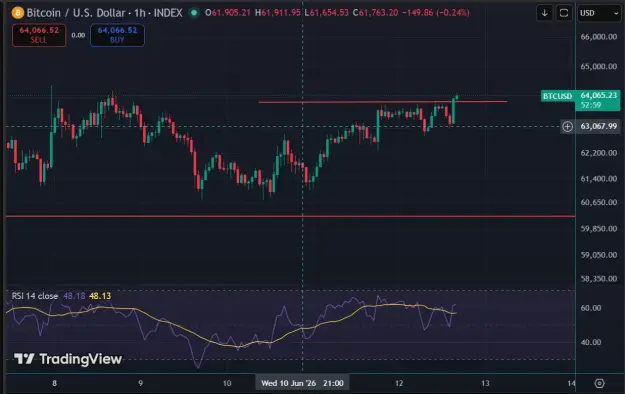Image resolution: width=625 pixels, height=394 pixels.
Task: Open chart settings gear icon
Action: tap(599, 383)
